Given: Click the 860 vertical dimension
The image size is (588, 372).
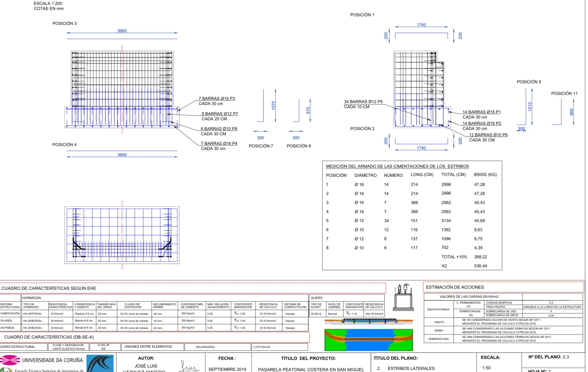Looking at the screenshot, I should pos(571,112).
